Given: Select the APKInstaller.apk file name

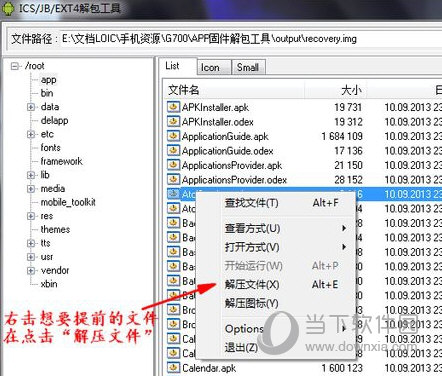Looking at the screenshot, I should pyautogui.click(x=215, y=107).
